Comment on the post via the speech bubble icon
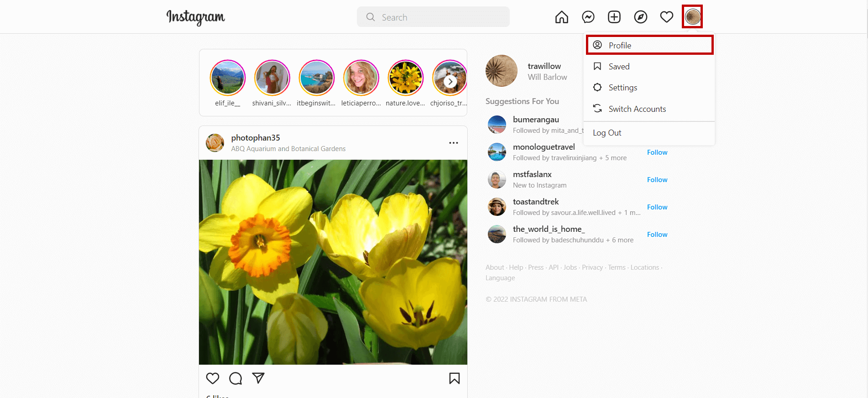Screen dimensions: 868x398 235,378
